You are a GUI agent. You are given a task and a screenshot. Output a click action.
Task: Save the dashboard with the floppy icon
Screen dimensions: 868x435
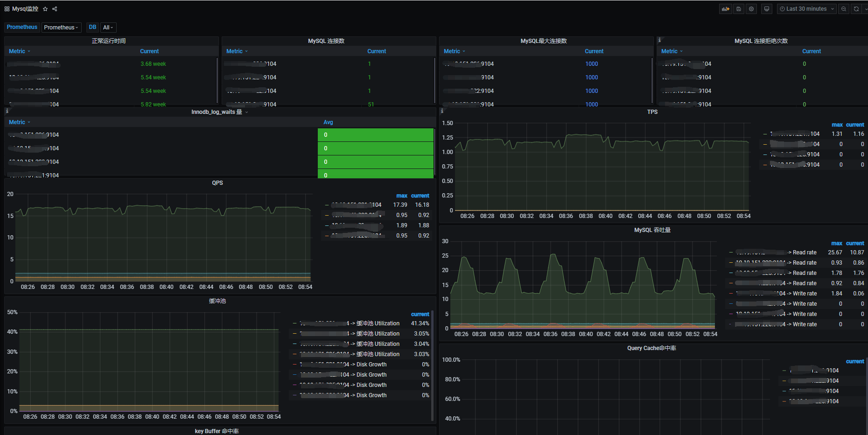(x=738, y=9)
